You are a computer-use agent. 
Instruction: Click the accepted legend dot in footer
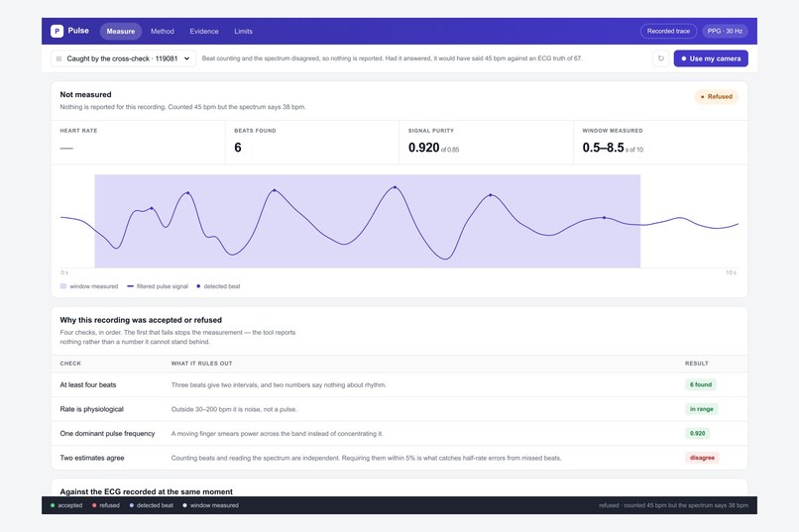(x=53, y=505)
